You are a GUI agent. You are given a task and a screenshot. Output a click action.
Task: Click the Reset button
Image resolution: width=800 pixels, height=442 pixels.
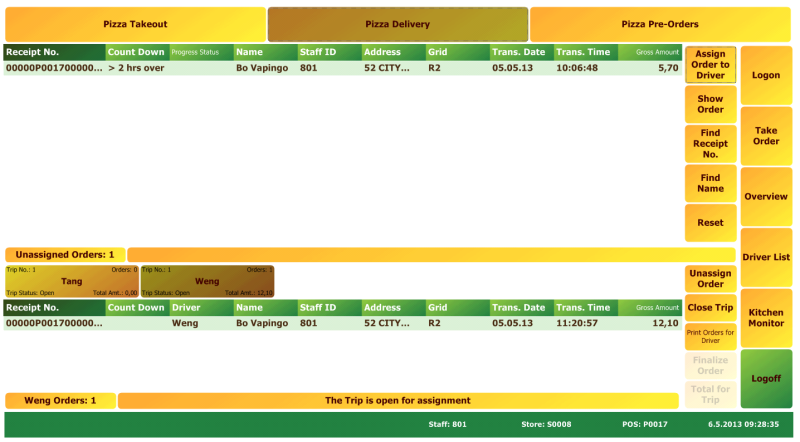click(710, 223)
